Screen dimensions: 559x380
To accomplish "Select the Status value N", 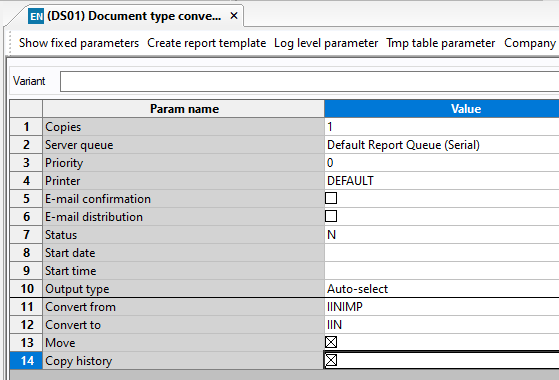I will [x=442, y=235].
